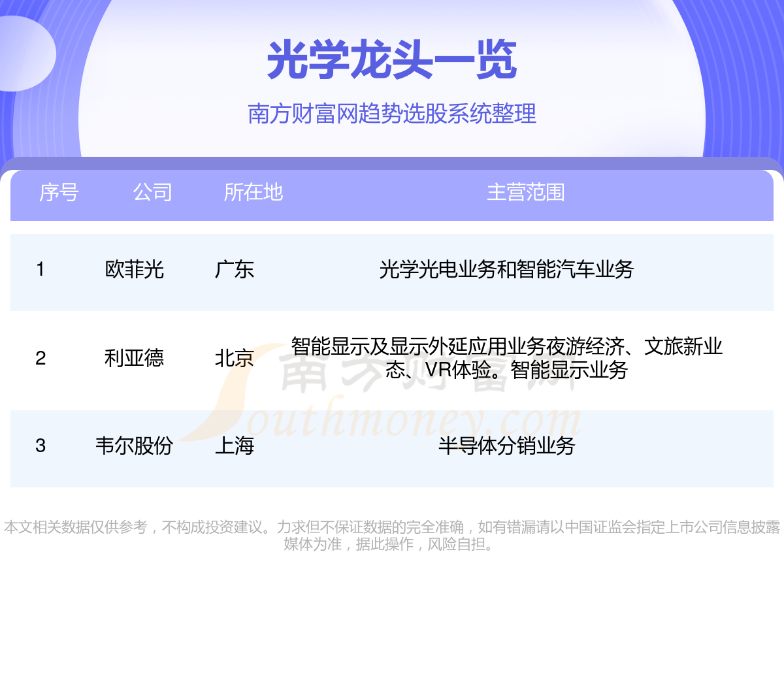
Task: Click the 序号 column header
Action: tap(59, 192)
